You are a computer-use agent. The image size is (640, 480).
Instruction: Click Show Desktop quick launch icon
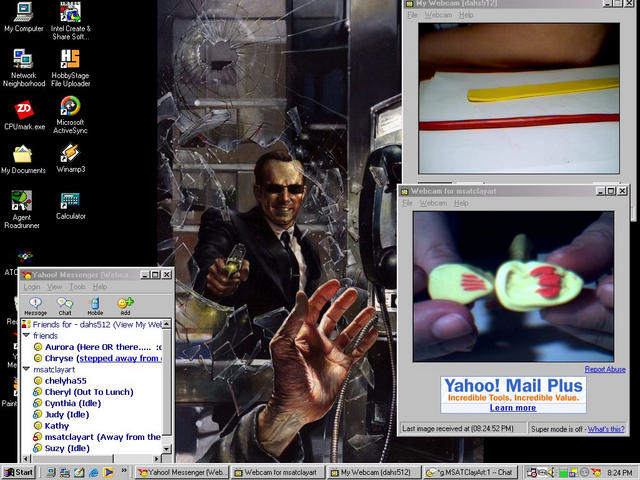pos(79,473)
